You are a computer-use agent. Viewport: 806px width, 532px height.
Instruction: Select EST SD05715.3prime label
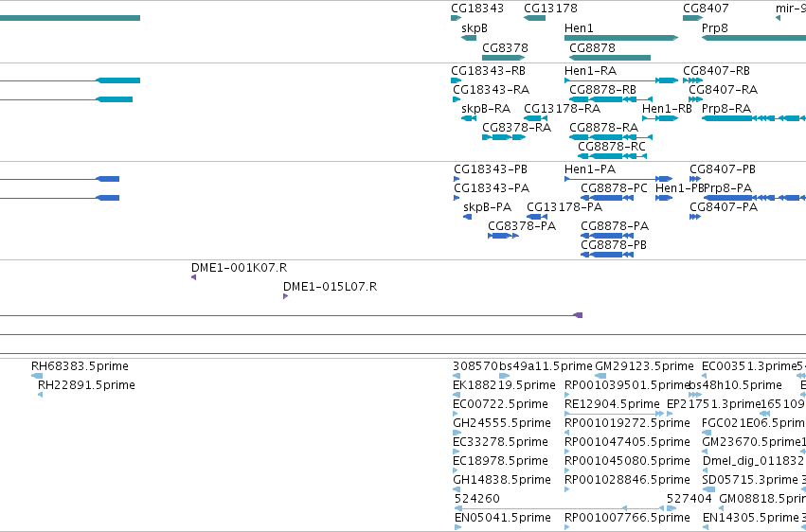click(x=749, y=480)
